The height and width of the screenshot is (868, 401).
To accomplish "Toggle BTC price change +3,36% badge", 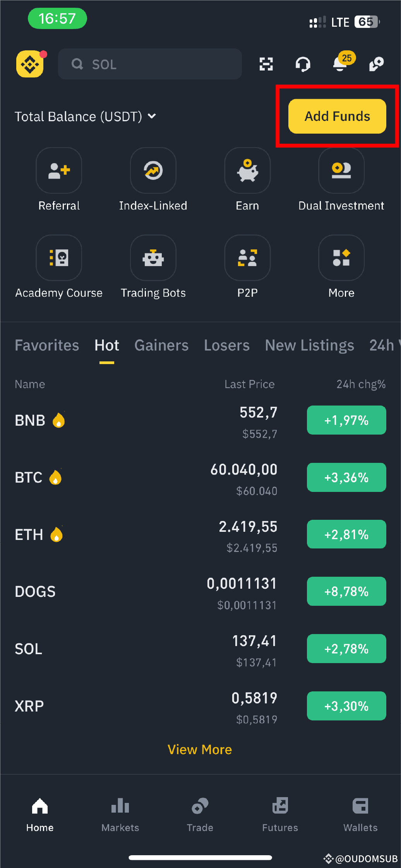I will pos(346,477).
